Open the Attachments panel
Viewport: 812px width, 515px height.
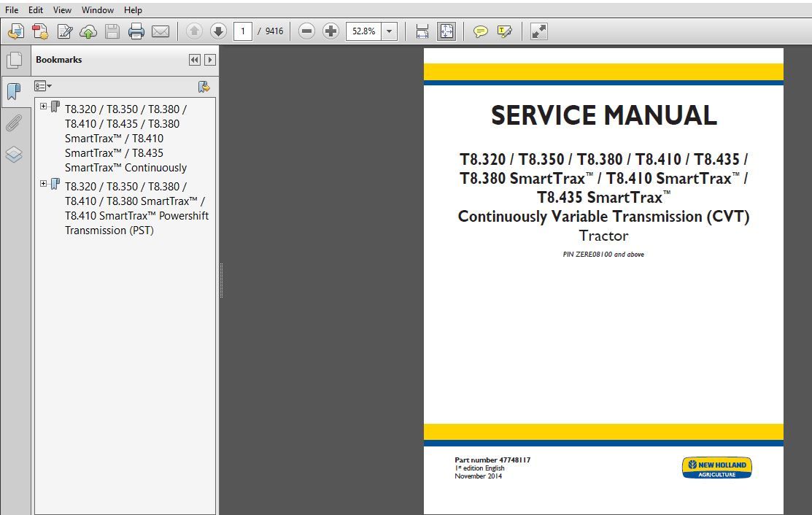tap(15, 123)
